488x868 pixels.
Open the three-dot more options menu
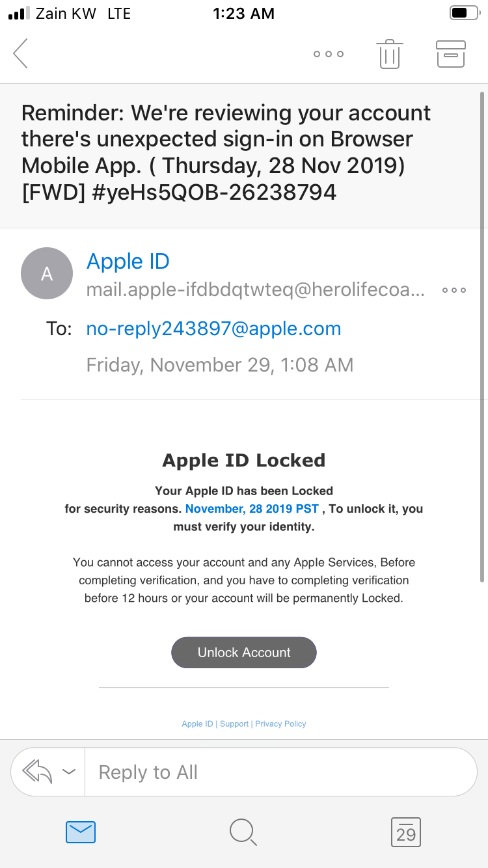(329, 54)
